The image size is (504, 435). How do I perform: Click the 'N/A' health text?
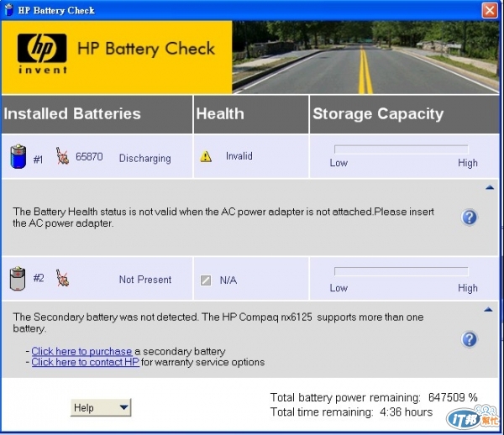pyautogui.click(x=228, y=280)
